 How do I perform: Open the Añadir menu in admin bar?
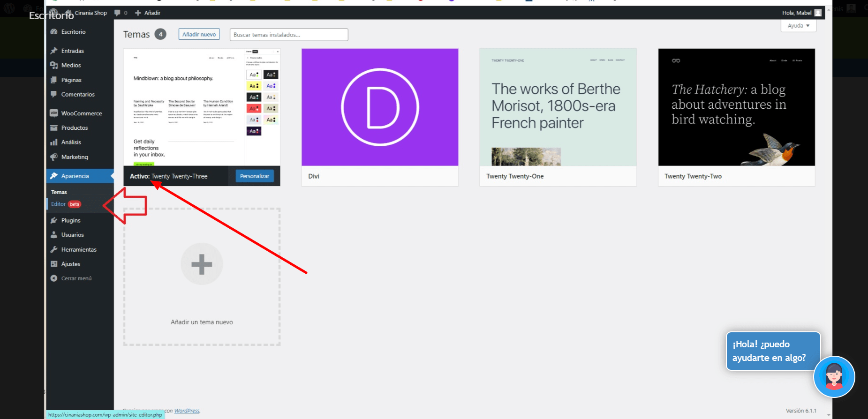tap(148, 13)
